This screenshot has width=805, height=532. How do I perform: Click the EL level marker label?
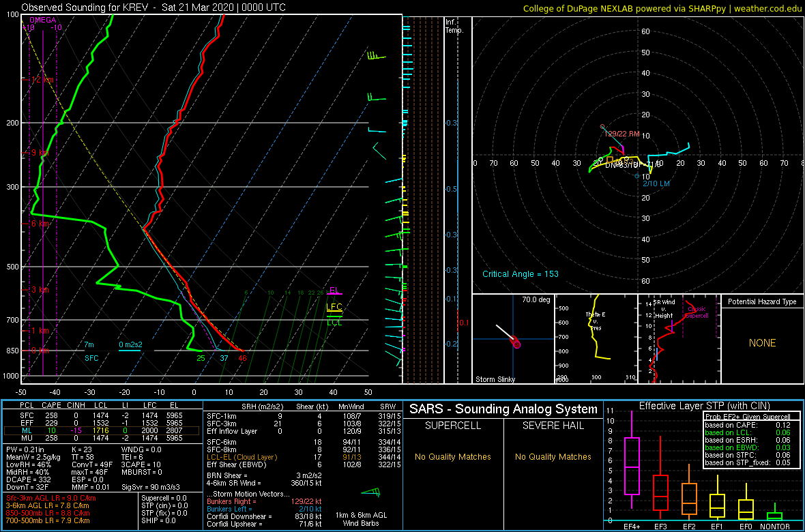[334, 290]
